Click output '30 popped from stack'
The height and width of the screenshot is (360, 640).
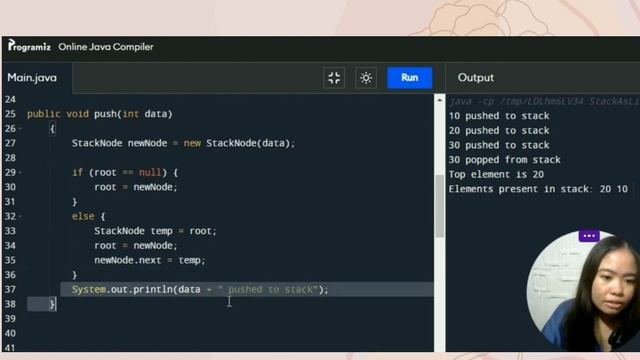tap(504, 160)
